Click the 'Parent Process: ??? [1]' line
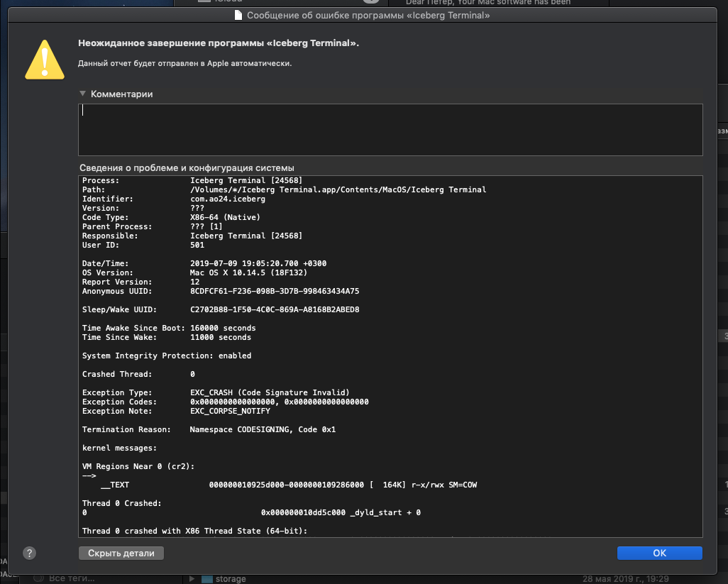The height and width of the screenshot is (584, 728). pos(153,226)
